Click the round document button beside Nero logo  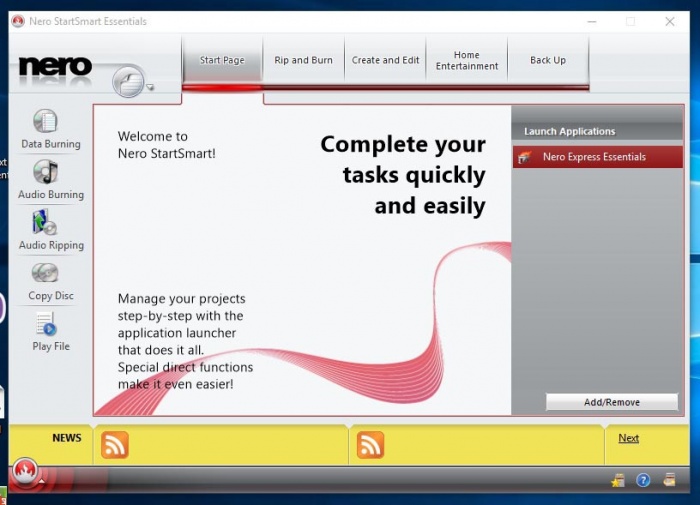click(x=129, y=82)
